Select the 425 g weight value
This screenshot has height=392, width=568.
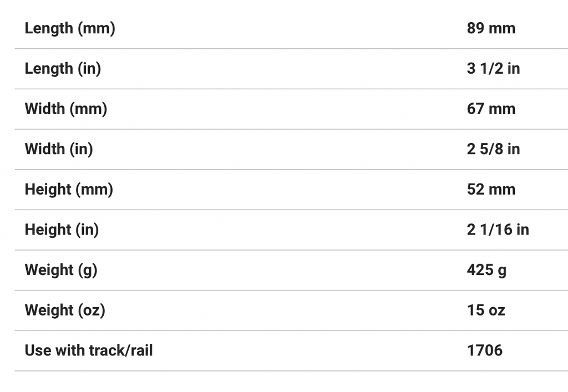point(486,270)
